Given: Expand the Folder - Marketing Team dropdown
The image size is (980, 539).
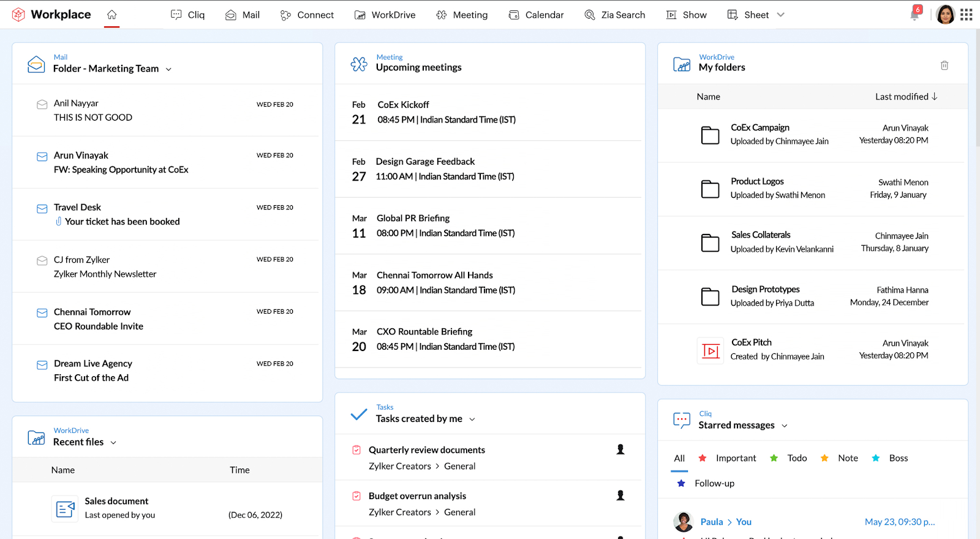Looking at the screenshot, I should click(168, 69).
